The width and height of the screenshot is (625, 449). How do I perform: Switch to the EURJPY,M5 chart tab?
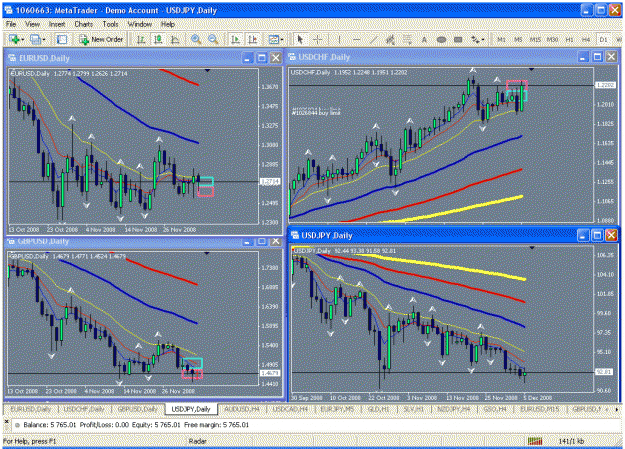[x=337, y=409]
